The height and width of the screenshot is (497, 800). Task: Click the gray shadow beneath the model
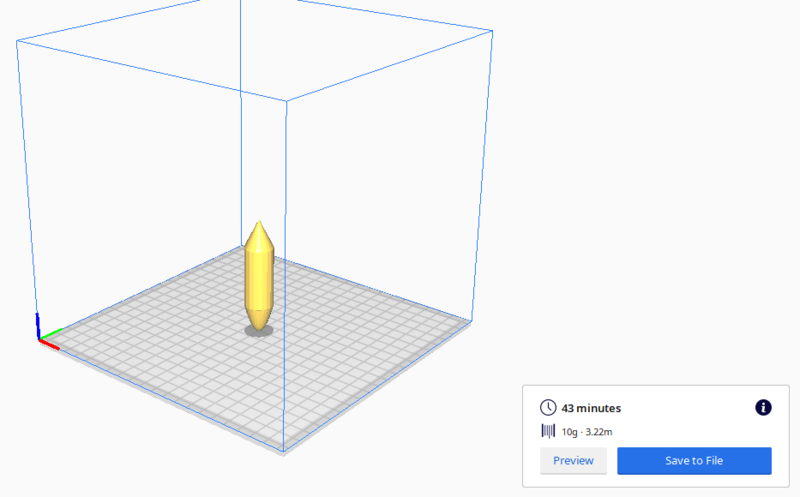[258, 330]
